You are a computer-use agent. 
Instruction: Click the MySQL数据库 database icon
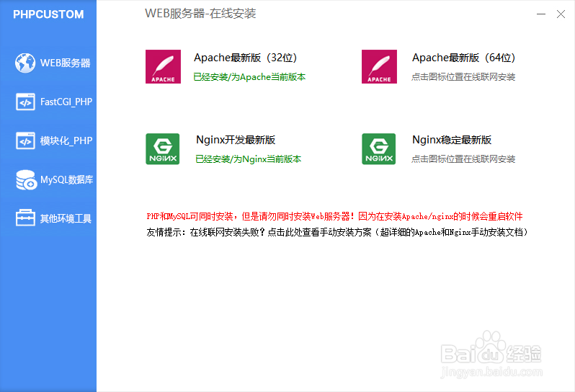(x=26, y=179)
